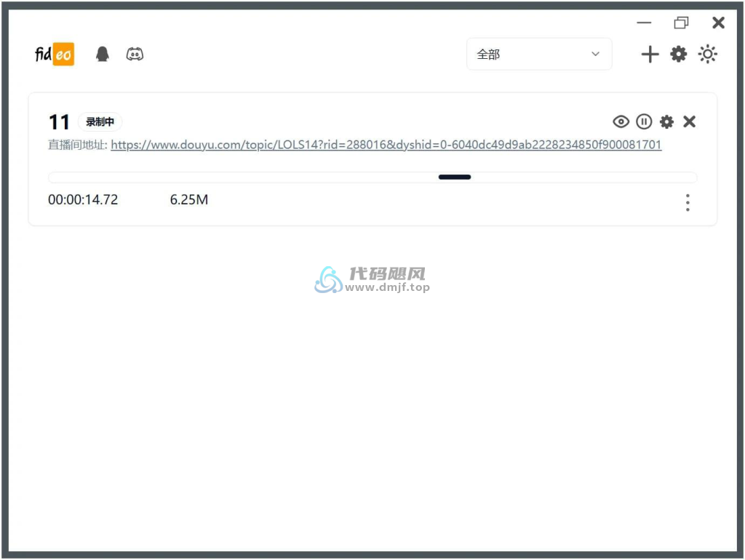Click the stream title 11
The width and height of the screenshot is (745, 560).
pos(60,122)
